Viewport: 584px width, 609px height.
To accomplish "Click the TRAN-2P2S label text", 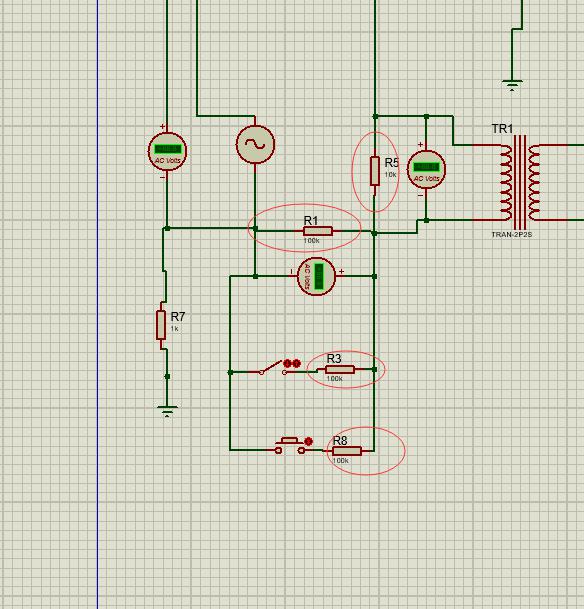I will coord(511,235).
